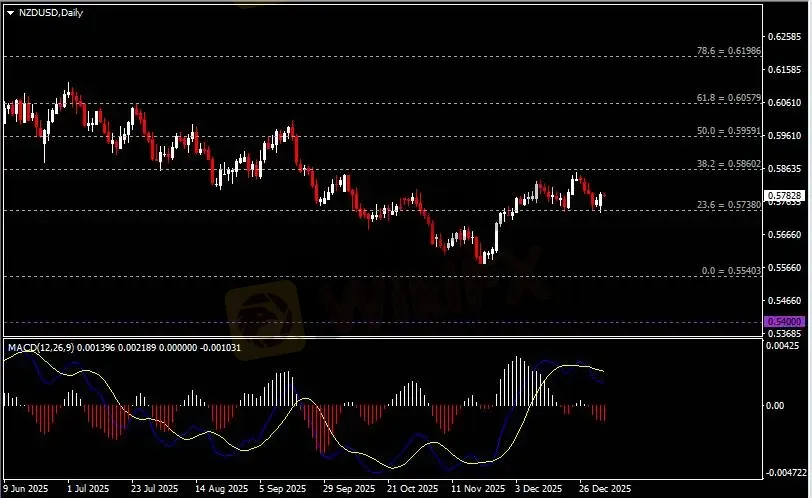Screen dimensions: 812x498
Task: Click the 0.54660 price axis value
Action: (784, 301)
